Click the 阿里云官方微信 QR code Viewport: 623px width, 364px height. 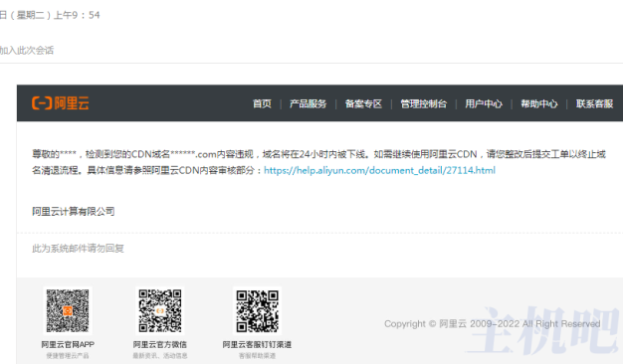tap(159, 311)
